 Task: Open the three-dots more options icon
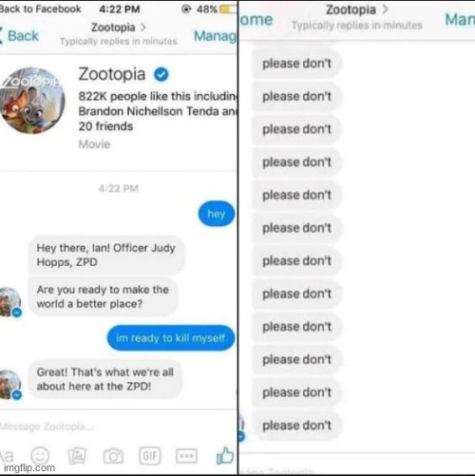pyautogui.click(x=186, y=456)
